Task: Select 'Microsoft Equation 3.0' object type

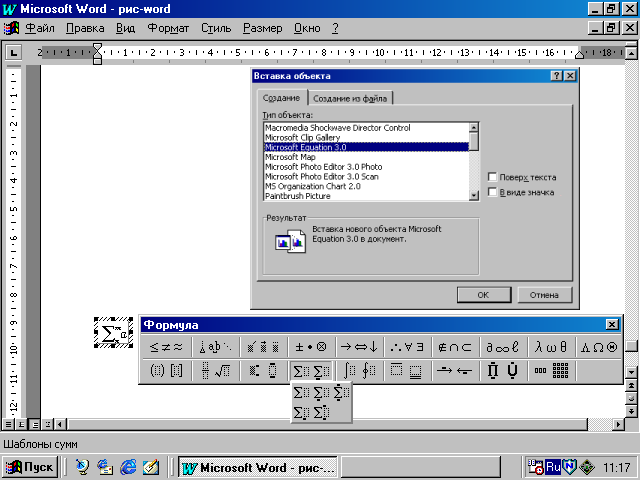Action: [x=366, y=147]
